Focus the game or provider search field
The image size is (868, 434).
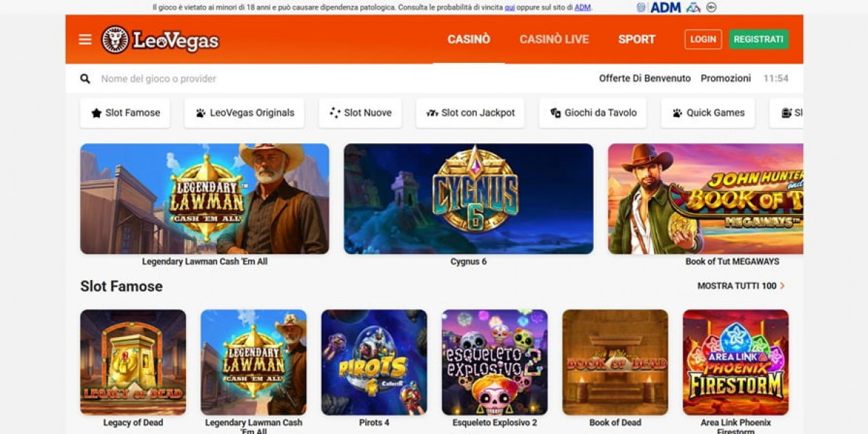333,79
